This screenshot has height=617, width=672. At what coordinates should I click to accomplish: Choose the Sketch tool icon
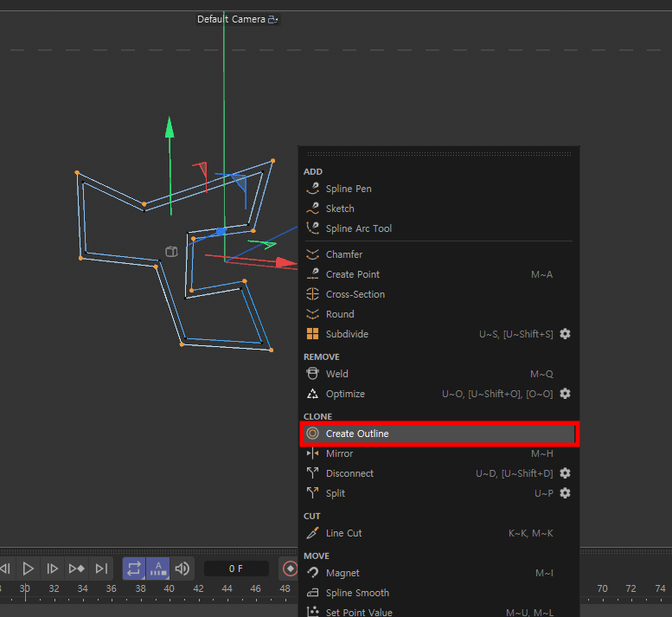point(313,209)
